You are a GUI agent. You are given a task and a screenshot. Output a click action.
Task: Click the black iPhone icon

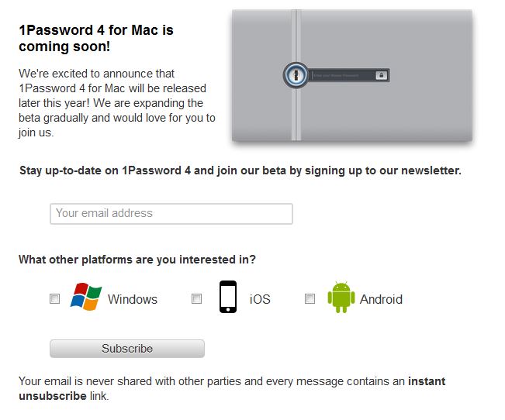228,297
